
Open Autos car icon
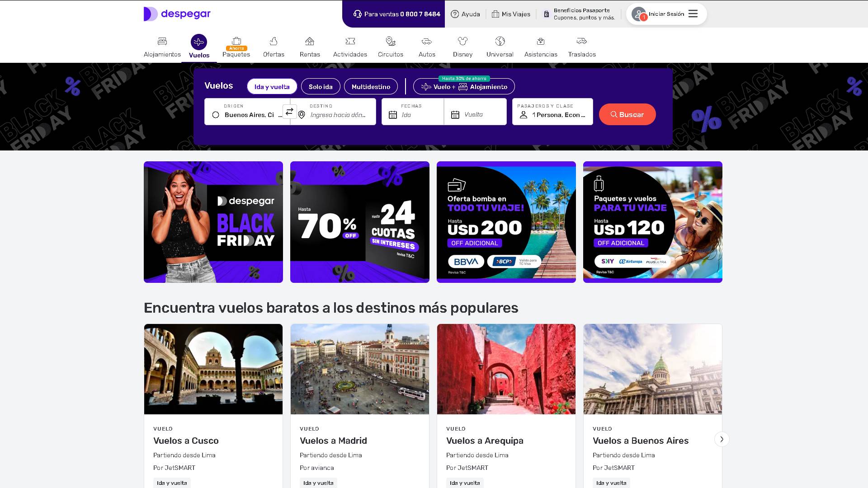(x=427, y=42)
